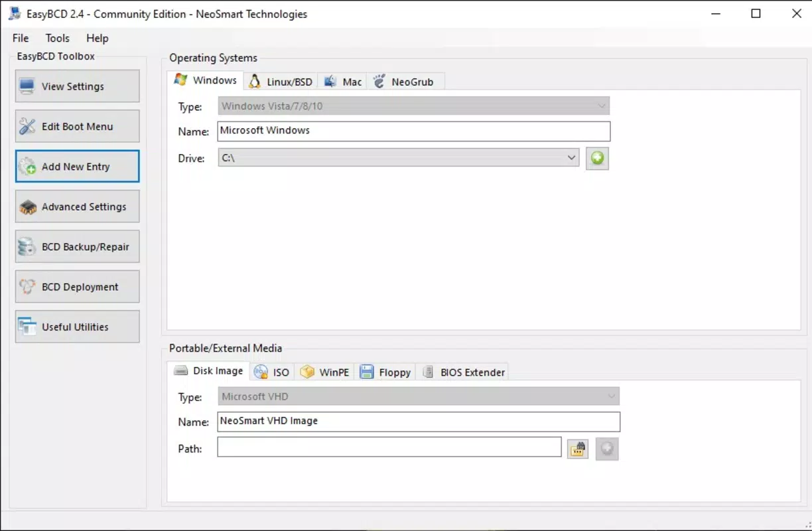Select the Disk Image tab
Image resolution: width=812 pixels, height=531 pixels.
[209, 371]
